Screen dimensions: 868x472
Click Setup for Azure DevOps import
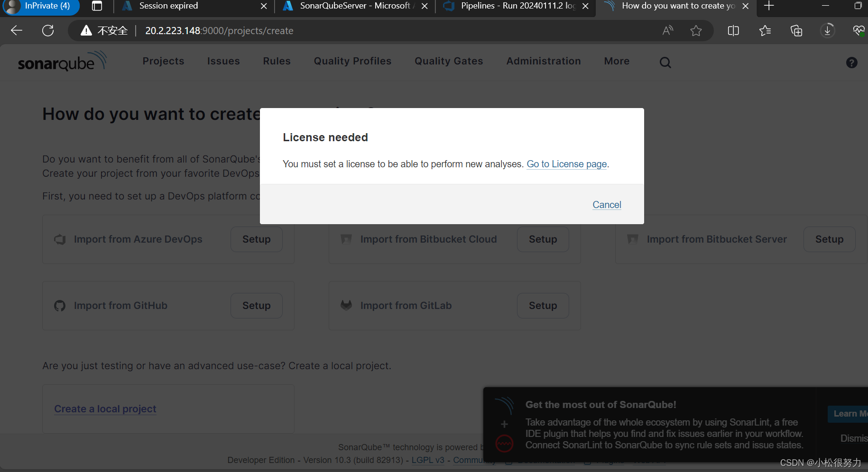point(256,239)
